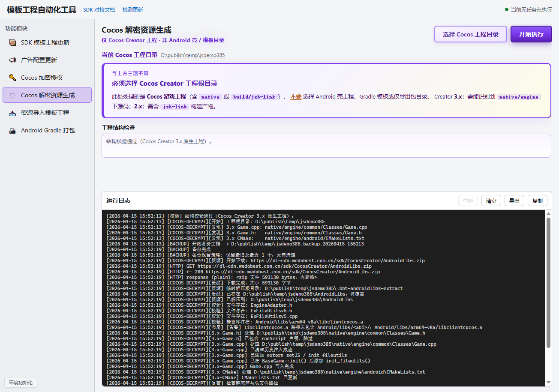Click the 检测更新 link
The width and height of the screenshot is (559, 392).
[x=133, y=10]
